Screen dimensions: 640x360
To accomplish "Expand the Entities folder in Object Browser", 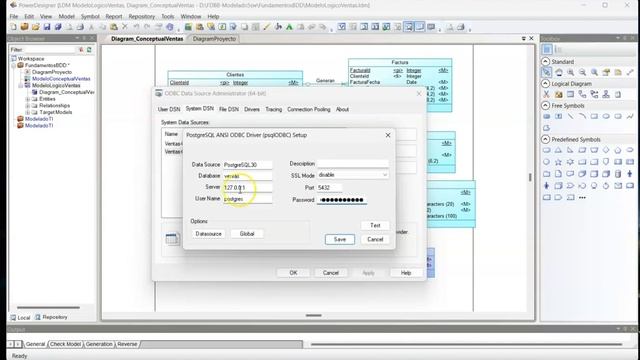I will 28,99.
